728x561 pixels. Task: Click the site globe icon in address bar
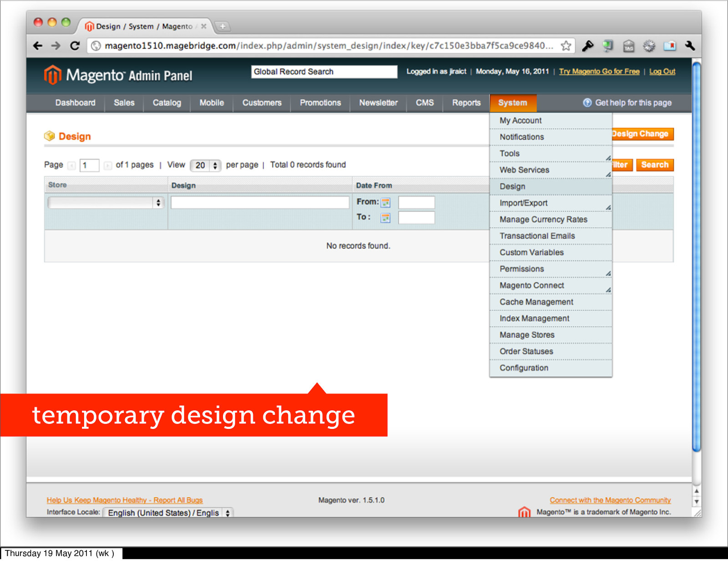click(96, 46)
